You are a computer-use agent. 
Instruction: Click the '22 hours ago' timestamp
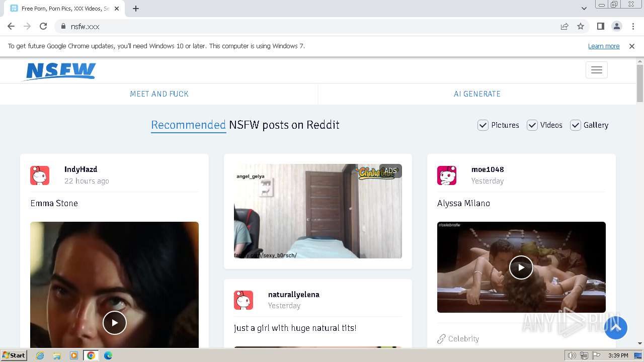click(x=87, y=181)
